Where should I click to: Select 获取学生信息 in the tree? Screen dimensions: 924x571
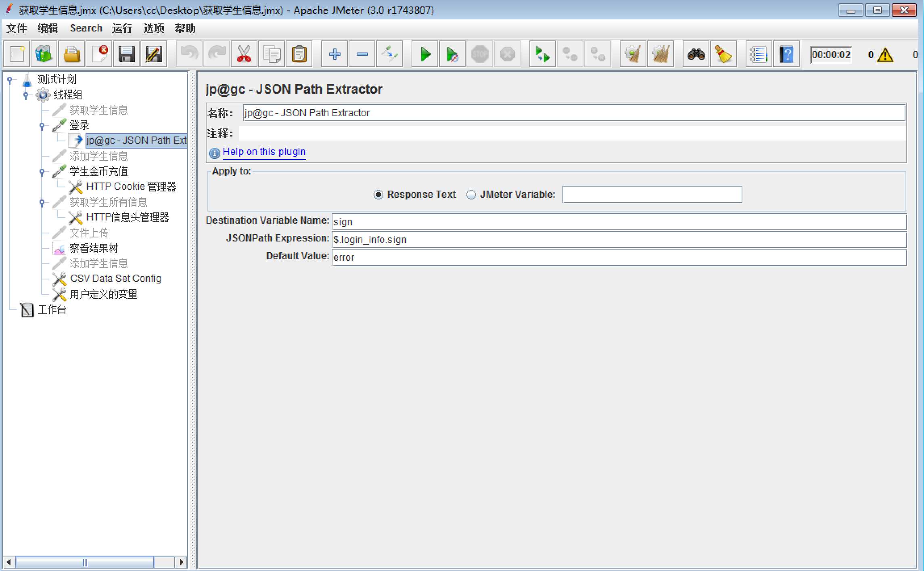coord(98,110)
